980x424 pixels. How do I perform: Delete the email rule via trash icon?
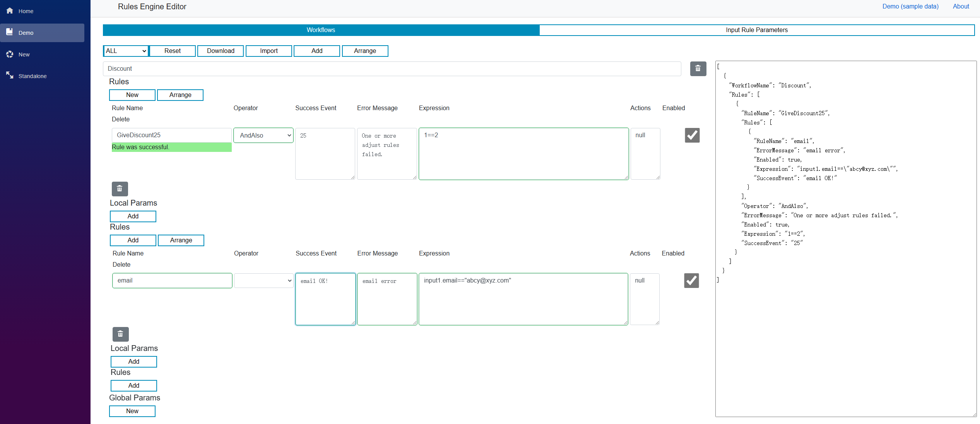[x=120, y=334]
